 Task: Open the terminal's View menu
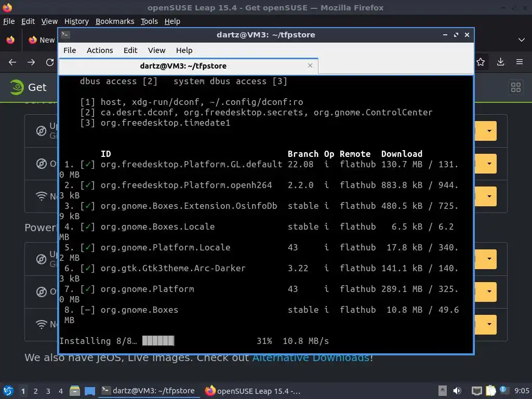[x=156, y=50]
